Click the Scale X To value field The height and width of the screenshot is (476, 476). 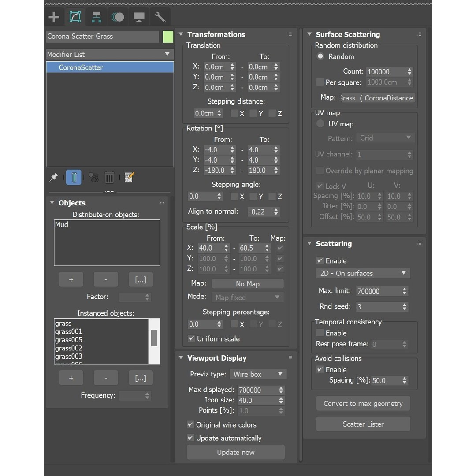(251, 248)
